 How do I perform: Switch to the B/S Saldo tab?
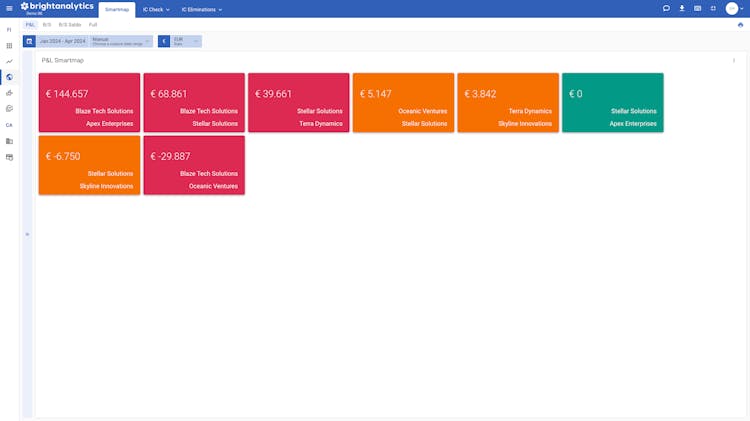pos(70,24)
